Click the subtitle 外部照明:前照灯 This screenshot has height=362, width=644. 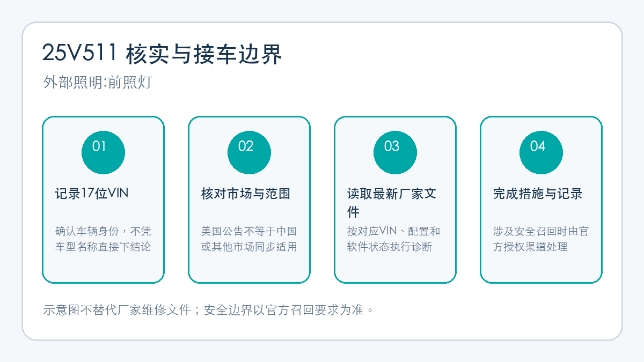pos(98,83)
